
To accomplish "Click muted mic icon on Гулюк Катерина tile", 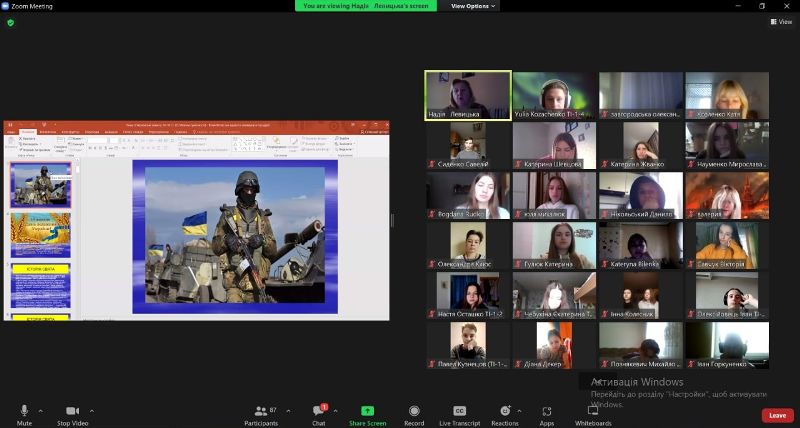I will click(518, 264).
